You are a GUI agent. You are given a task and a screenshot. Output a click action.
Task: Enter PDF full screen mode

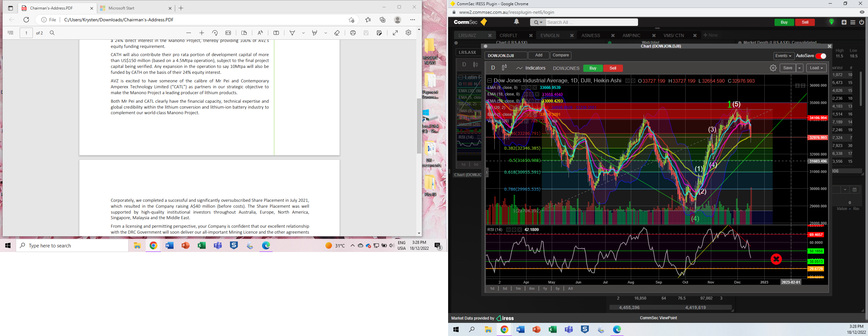pyautogui.click(x=395, y=33)
